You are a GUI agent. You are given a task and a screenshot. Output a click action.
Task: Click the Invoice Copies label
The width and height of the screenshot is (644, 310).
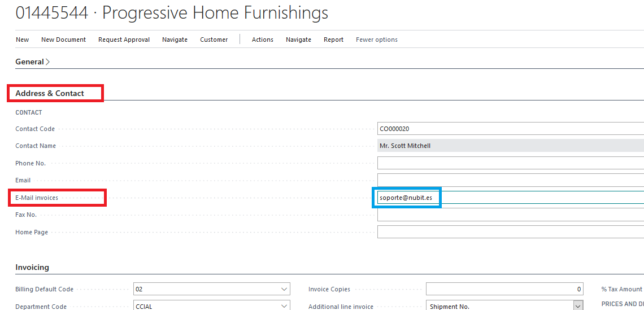point(329,289)
